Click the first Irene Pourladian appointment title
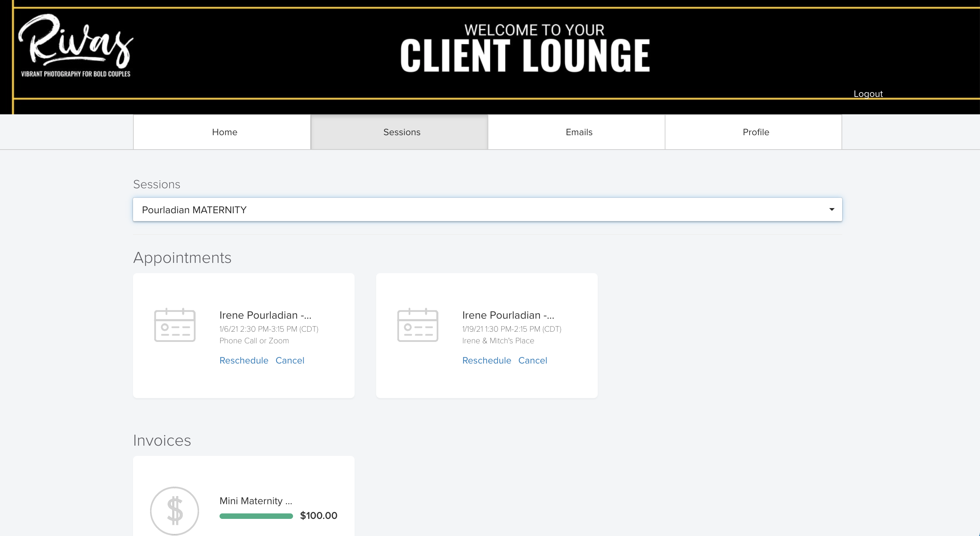Viewport: 980px width, 536px height. tap(265, 315)
